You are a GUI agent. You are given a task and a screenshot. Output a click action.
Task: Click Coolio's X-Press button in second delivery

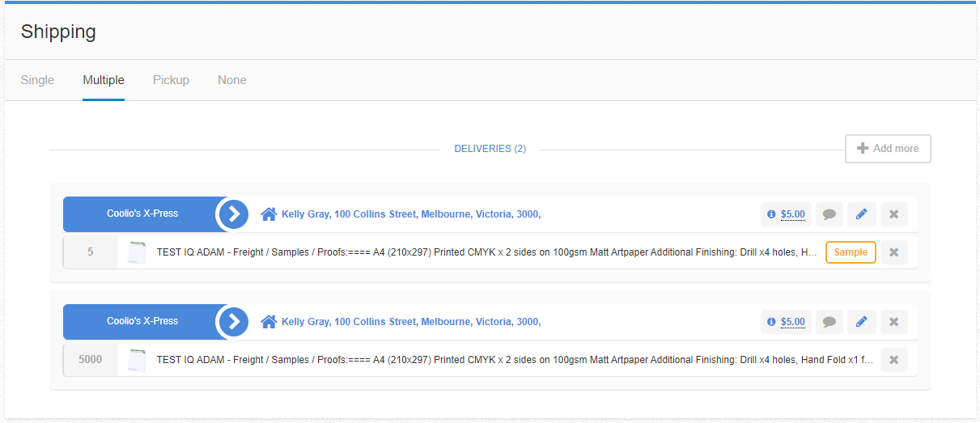pyautogui.click(x=142, y=322)
